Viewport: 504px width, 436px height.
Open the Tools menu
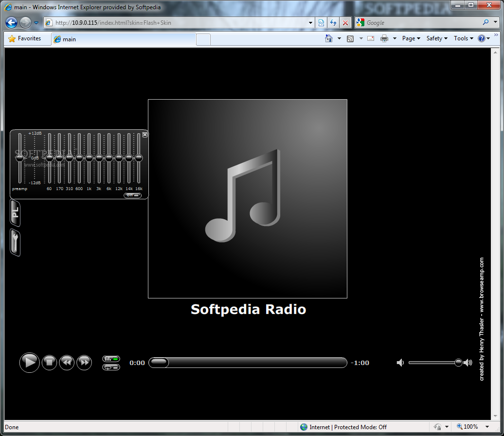coord(463,38)
